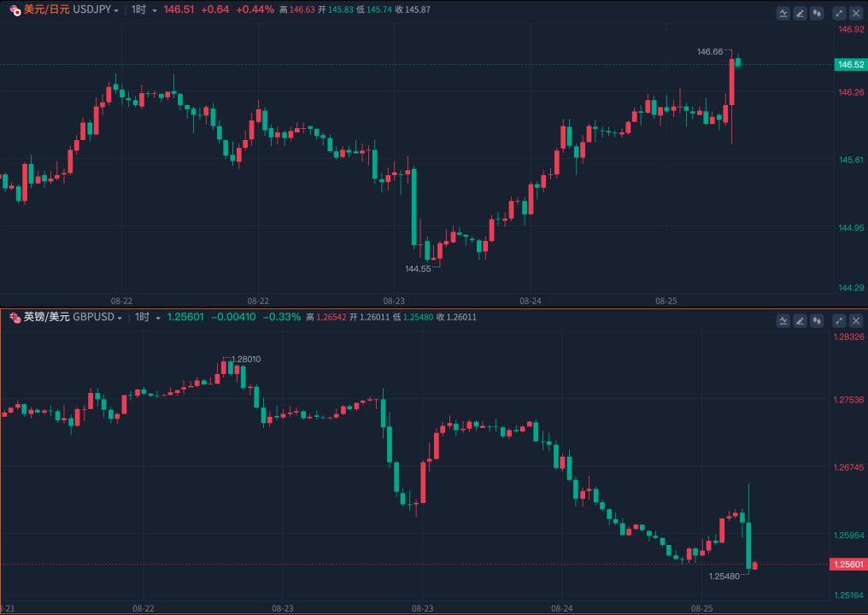Expand GBPUSD chart to fullscreen

839,320
